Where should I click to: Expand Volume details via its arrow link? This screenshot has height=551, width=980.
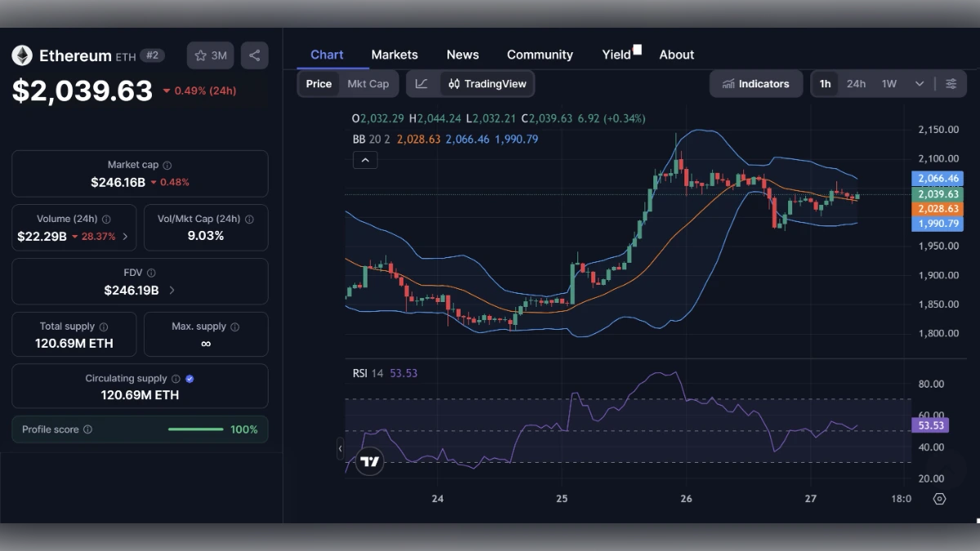[124, 235]
